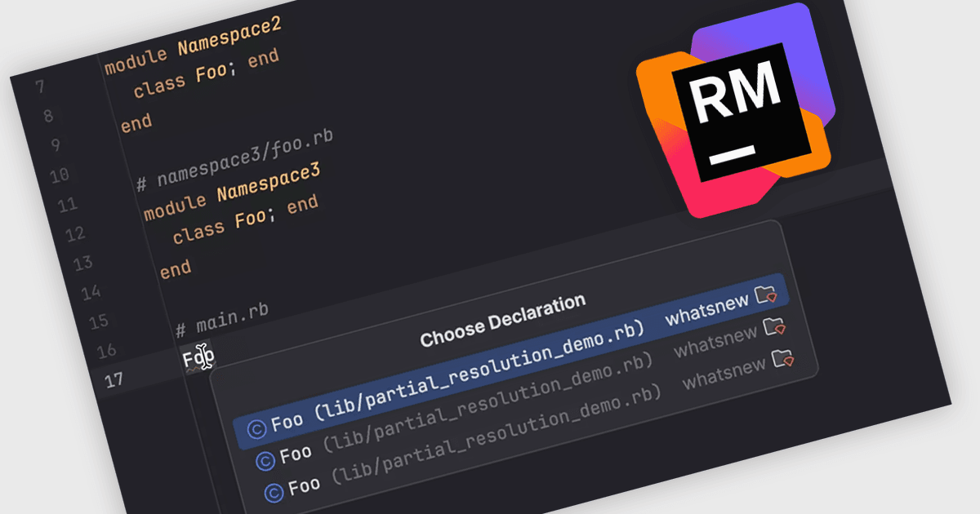Click folder icon beside second whatsnew
Image resolution: width=980 pixels, height=514 pixels.
point(773,326)
